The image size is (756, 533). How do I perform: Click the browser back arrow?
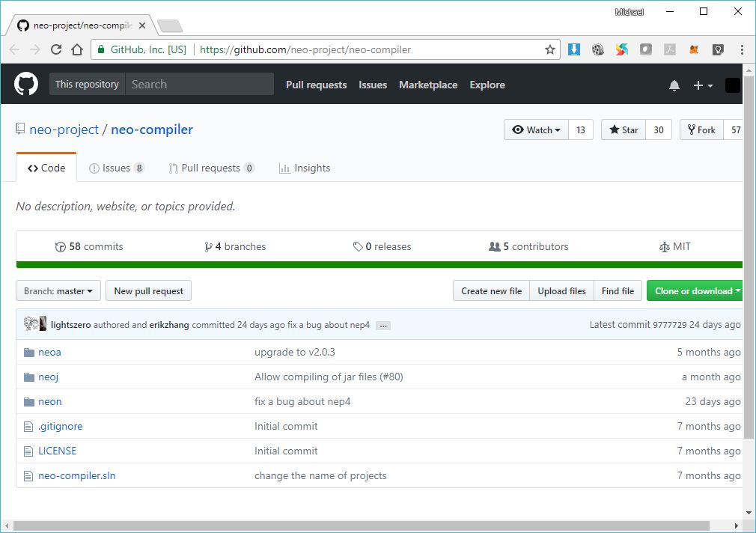(x=14, y=49)
